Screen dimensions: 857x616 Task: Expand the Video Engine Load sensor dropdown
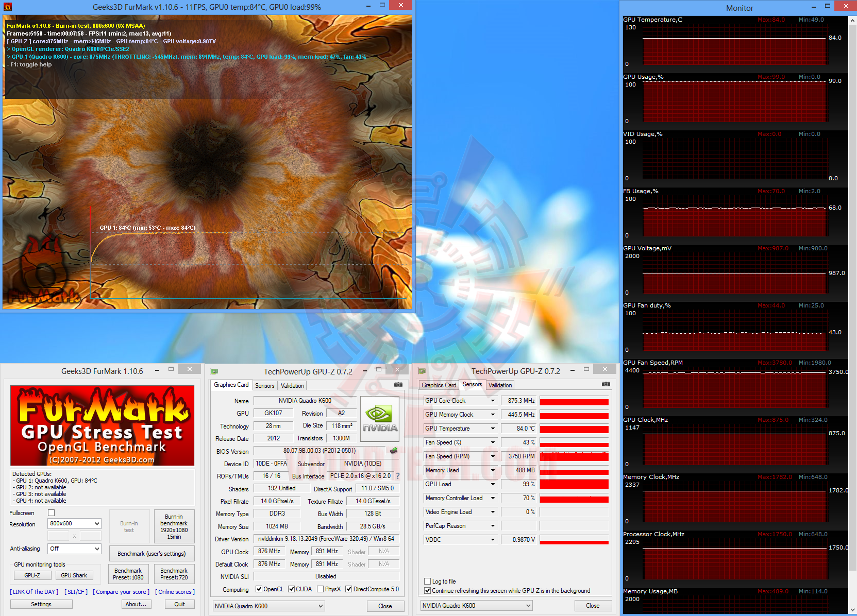(493, 512)
